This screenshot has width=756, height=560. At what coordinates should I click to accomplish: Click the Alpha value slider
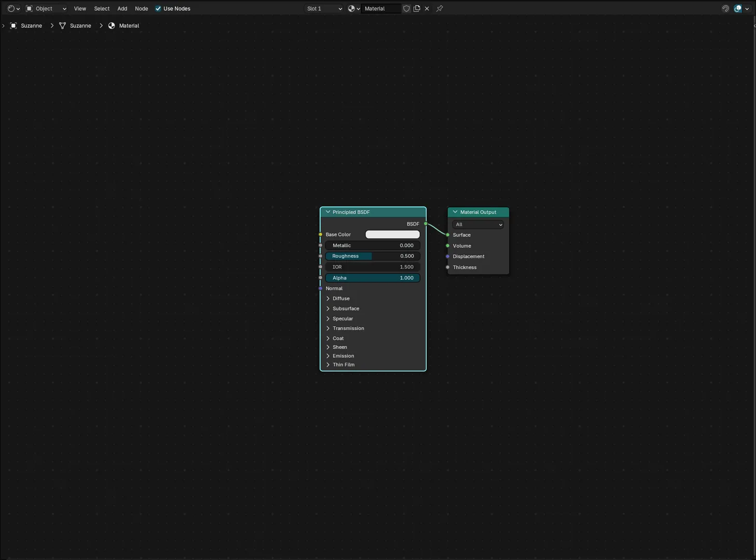[x=373, y=278]
